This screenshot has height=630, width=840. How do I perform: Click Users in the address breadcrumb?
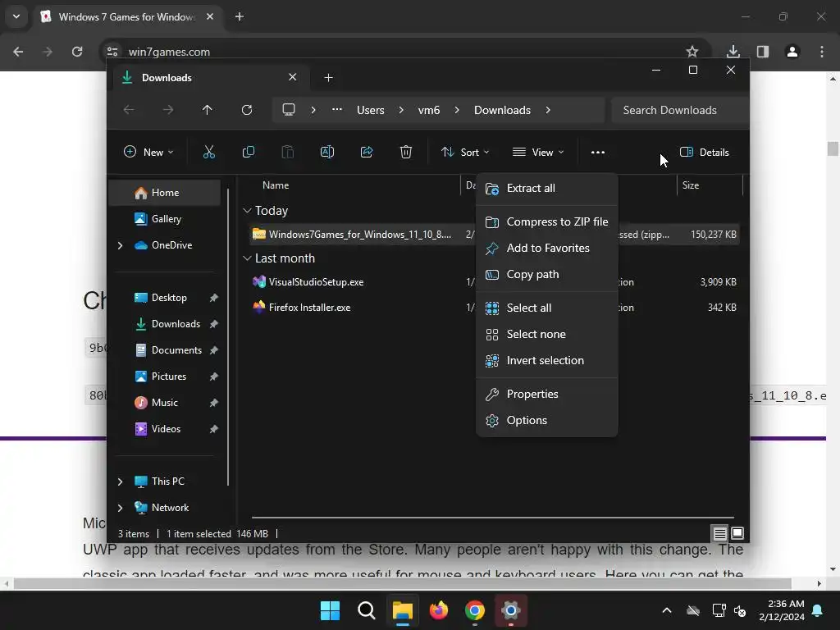[x=370, y=110]
